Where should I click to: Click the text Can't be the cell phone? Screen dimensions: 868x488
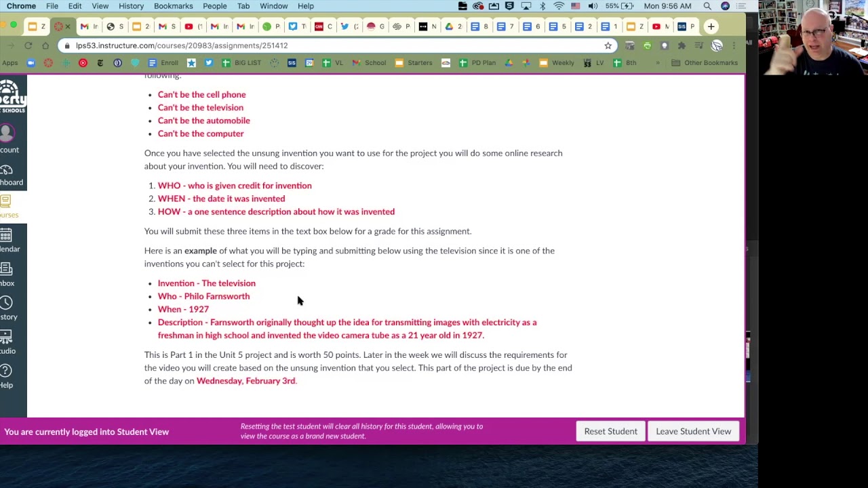[202, 95]
